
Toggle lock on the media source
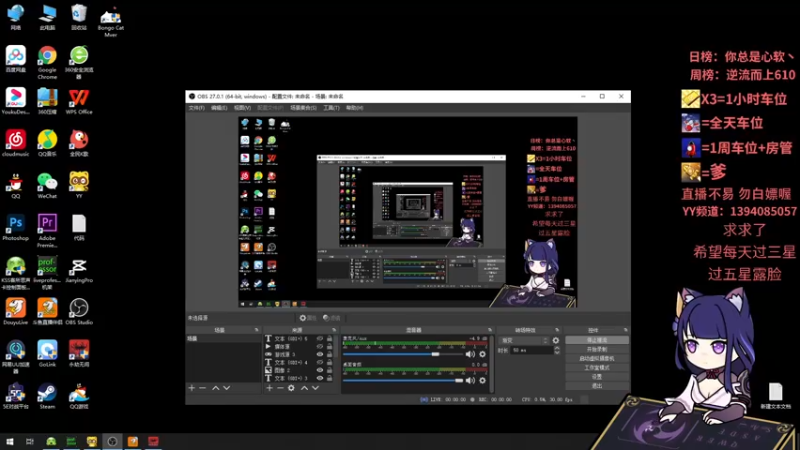tap(330, 346)
